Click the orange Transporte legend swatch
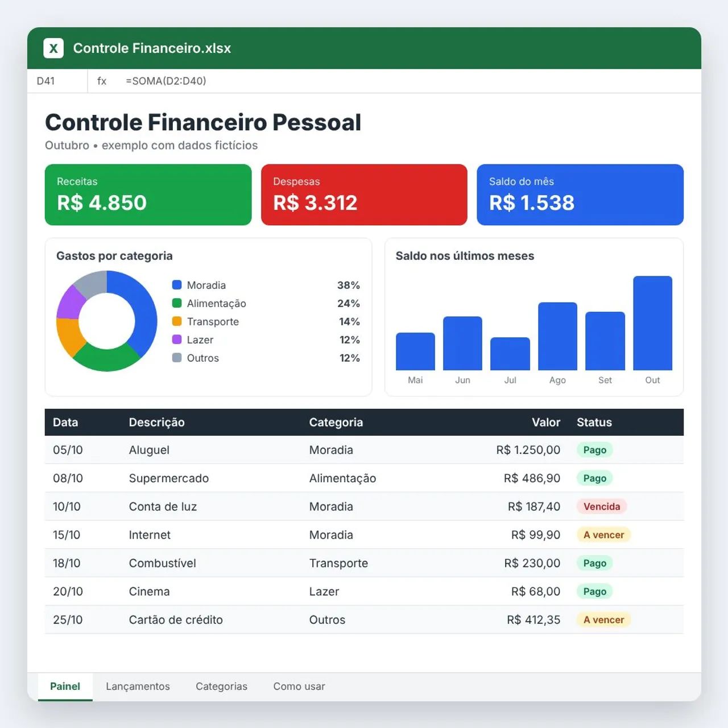The width and height of the screenshot is (728, 728). pyautogui.click(x=177, y=321)
